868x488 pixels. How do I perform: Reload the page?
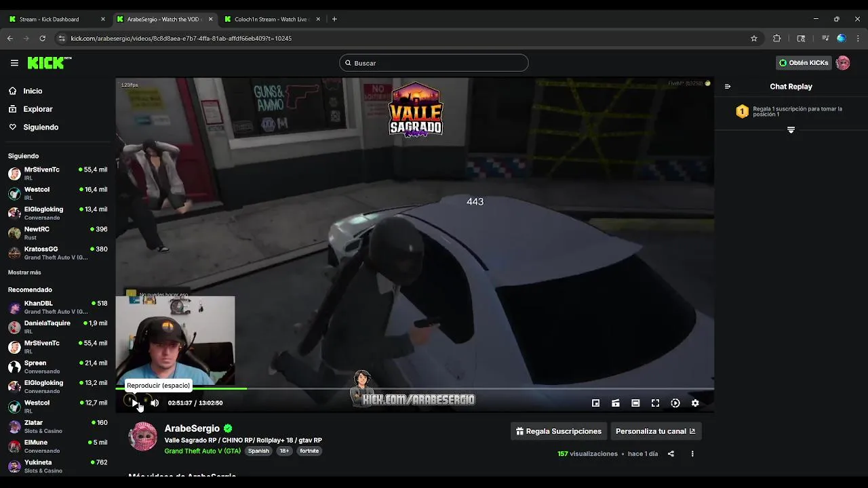coord(42,39)
